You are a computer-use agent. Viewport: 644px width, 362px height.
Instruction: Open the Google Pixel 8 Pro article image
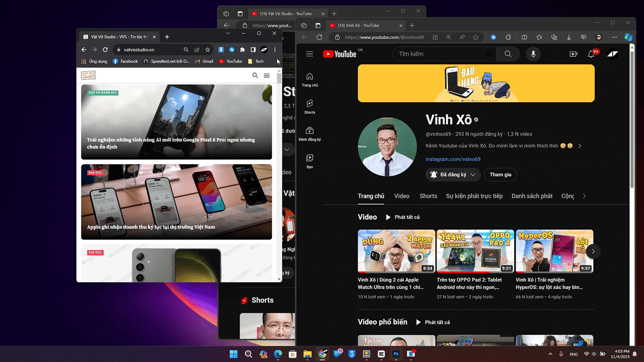click(176, 122)
